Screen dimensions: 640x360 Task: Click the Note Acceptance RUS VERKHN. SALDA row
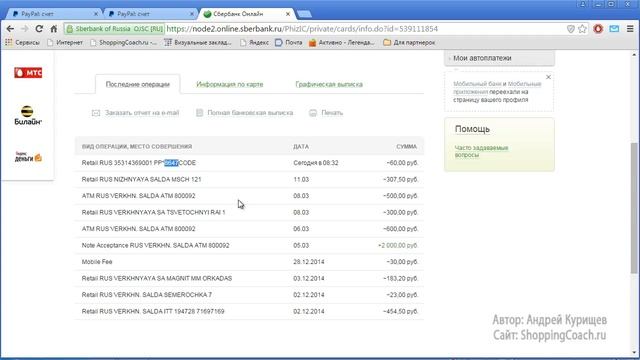(249, 246)
